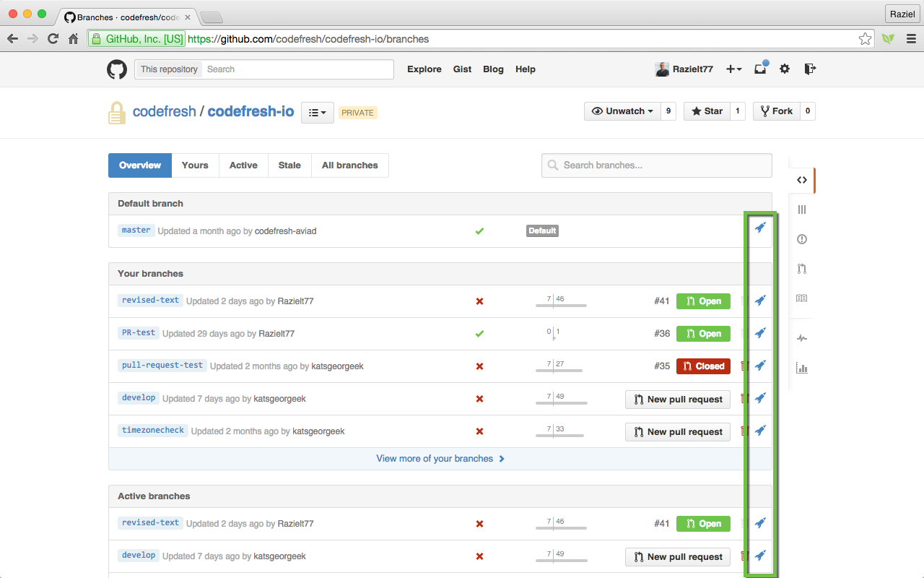
Task: Open the codefresh-io repository title link
Action: pos(250,112)
